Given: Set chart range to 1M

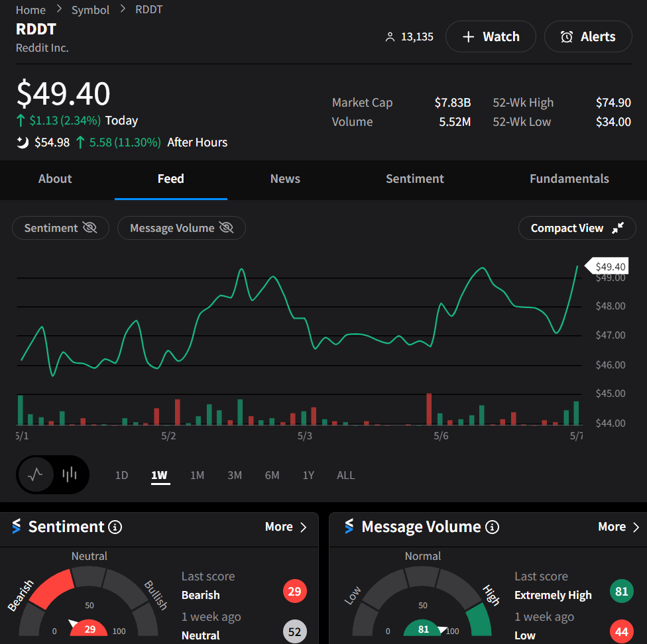Looking at the screenshot, I should pyautogui.click(x=198, y=475).
